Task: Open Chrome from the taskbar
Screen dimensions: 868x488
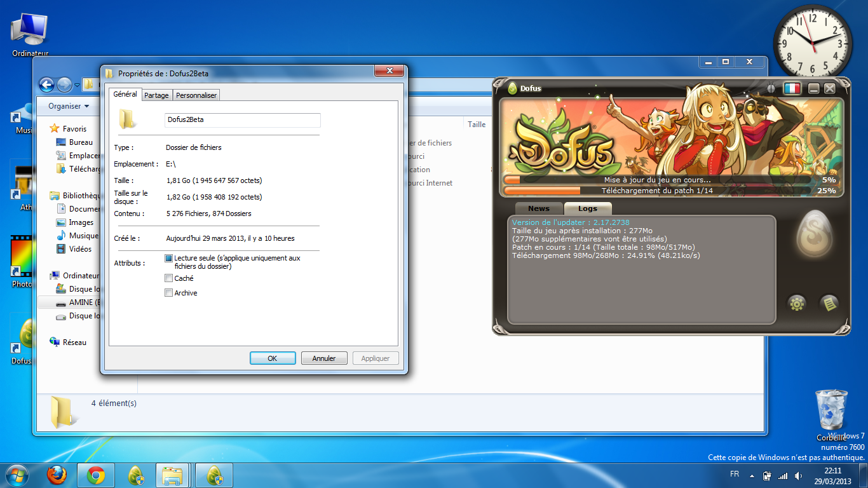Action: (96, 475)
